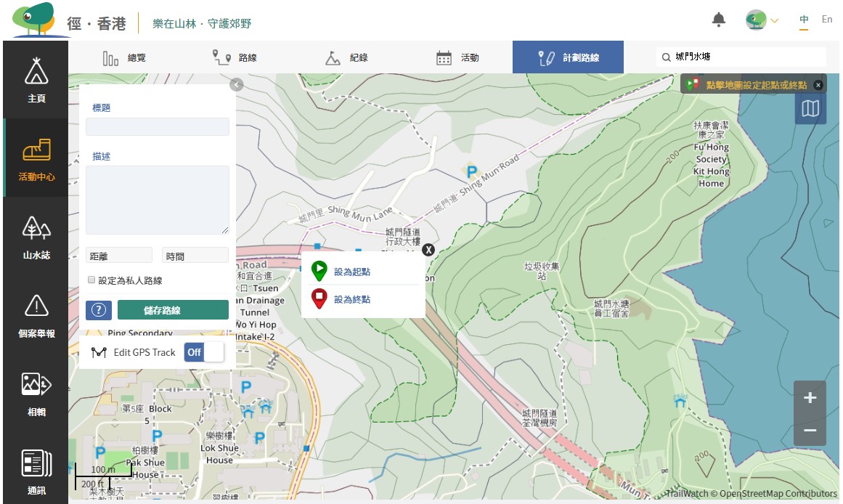Close the start/end point popup
Viewport: 843px width, 504px height.
428,250
